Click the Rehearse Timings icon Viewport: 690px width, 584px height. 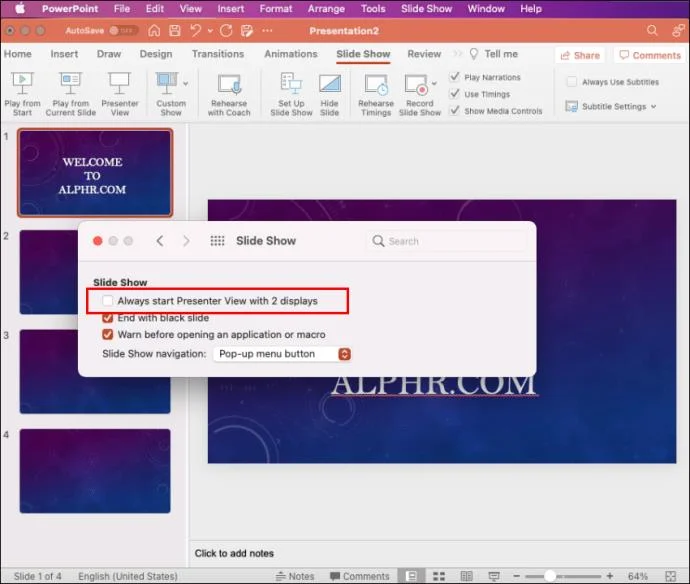(x=376, y=84)
